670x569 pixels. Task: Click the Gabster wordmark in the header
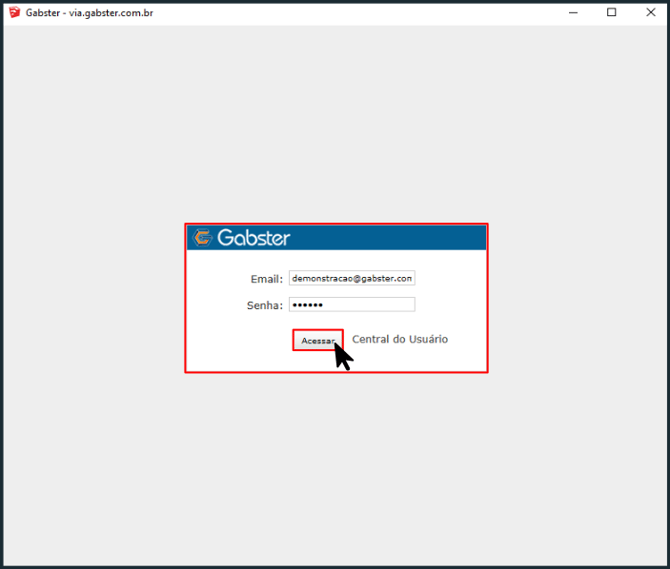coord(254,238)
